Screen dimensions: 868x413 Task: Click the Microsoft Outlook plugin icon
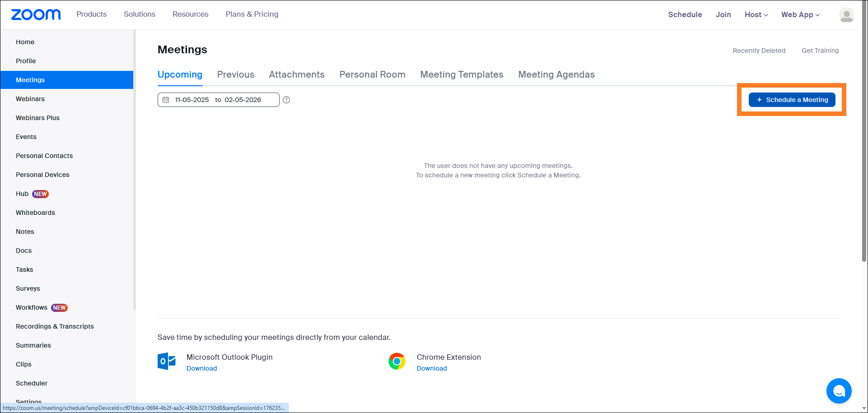[x=167, y=362]
